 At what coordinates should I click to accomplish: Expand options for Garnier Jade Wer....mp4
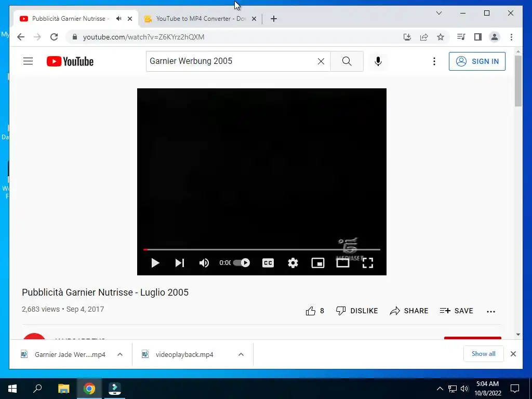[120, 354]
